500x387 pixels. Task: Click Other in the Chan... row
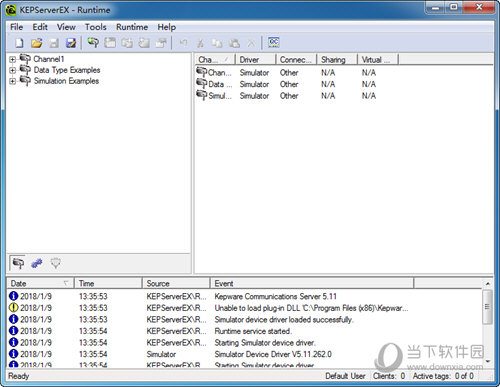[289, 72]
